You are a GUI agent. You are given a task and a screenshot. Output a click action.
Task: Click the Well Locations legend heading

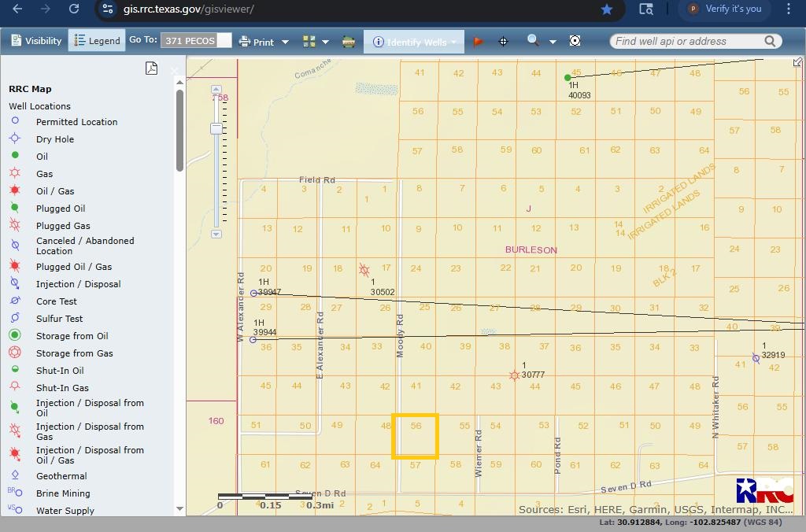pos(39,106)
